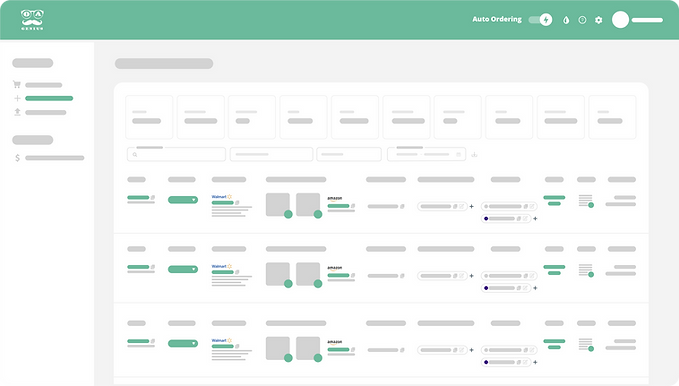
Task: Open the user avatar profile
Action: pyautogui.click(x=620, y=20)
